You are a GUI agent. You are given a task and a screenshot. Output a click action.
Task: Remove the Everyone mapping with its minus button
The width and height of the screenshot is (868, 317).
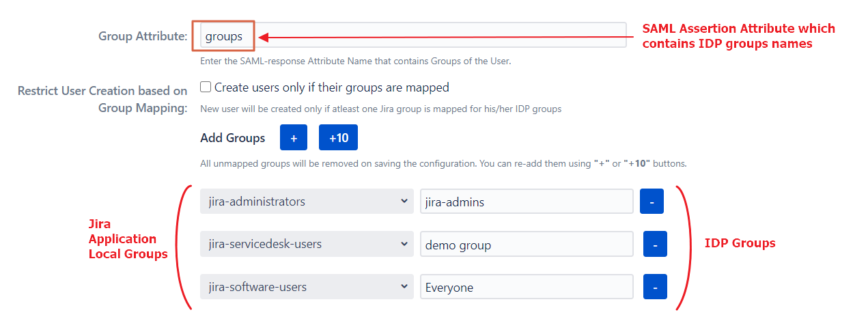point(655,287)
